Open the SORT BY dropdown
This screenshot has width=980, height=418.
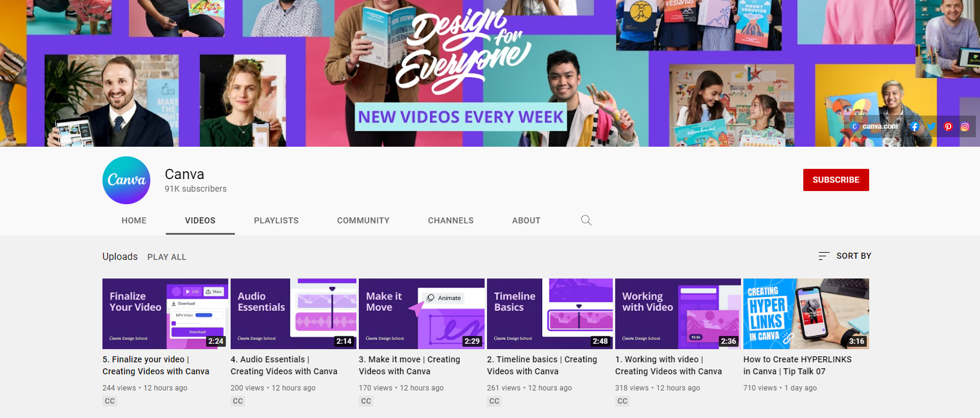[845, 256]
